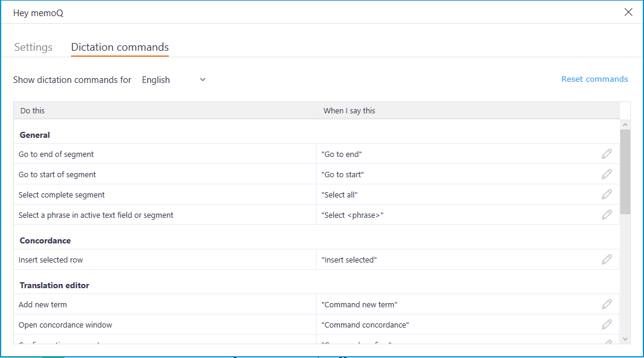Edit the "Insert selected" command pencil icon

coord(606,260)
